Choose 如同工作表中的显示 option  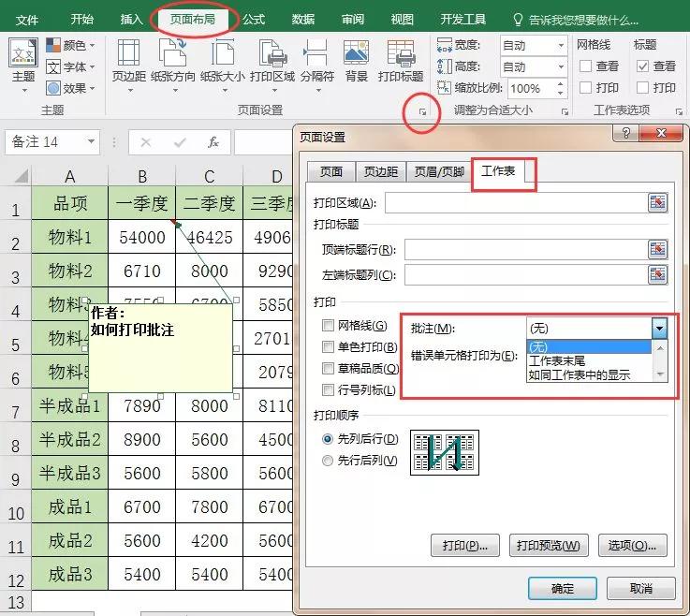(x=589, y=374)
